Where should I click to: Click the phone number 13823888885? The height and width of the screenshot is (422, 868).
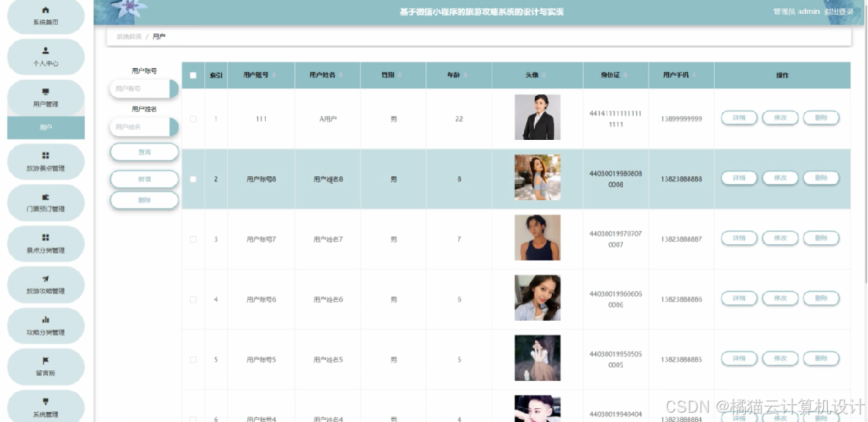tap(682, 359)
